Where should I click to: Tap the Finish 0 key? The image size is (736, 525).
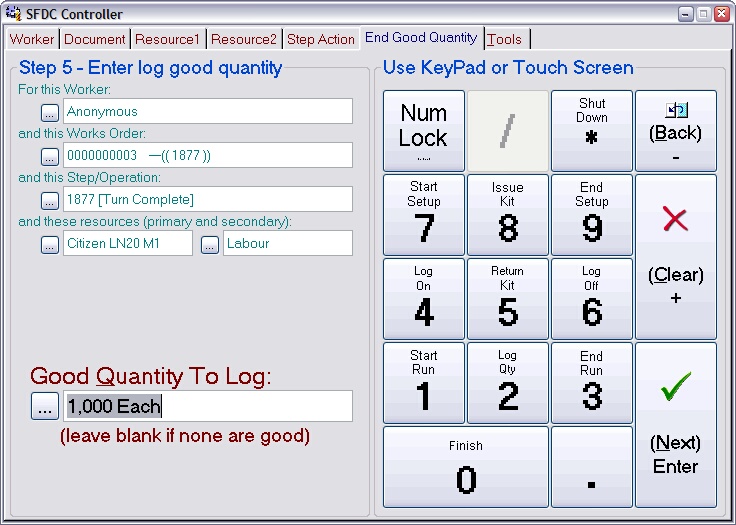466,467
